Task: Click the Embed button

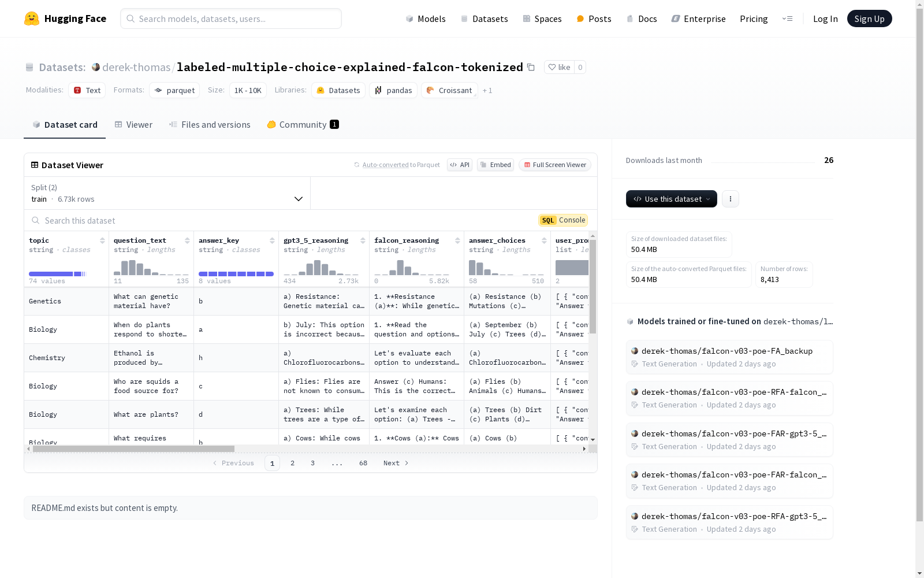Action: click(x=495, y=165)
